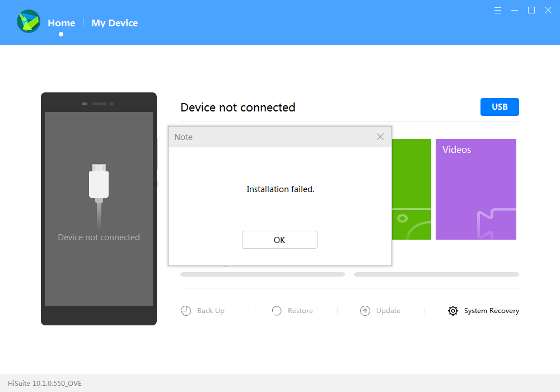Click 'Device not connected' text on phone
The height and width of the screenshot is (392, 560).
[x=99, y=237]
